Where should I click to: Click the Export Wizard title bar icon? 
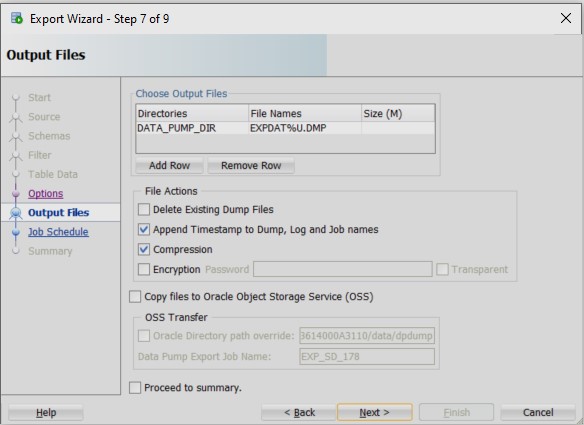pyautogui.click(x=17, y=18)
